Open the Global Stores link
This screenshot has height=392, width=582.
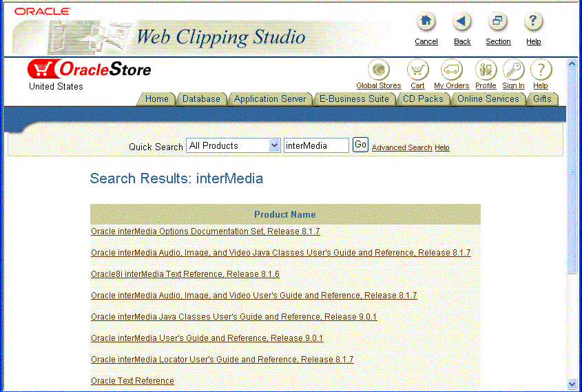(x=379, y=85)
